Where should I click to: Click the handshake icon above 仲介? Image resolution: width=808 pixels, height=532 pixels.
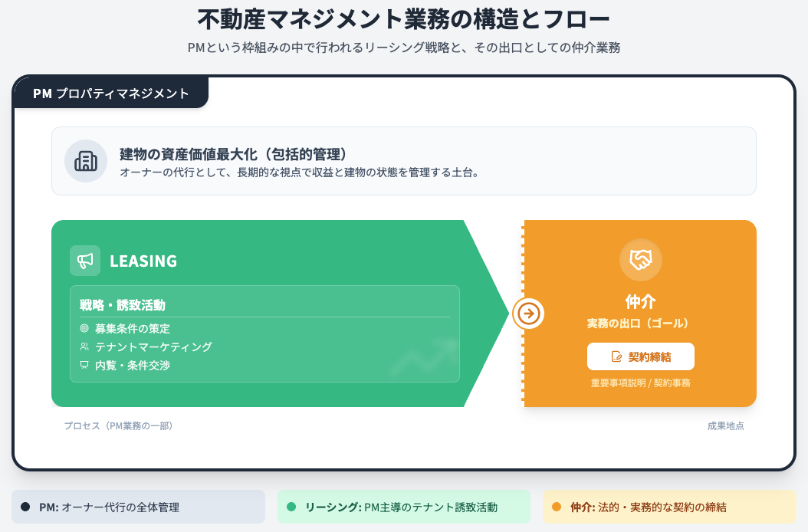coord(640,260)
